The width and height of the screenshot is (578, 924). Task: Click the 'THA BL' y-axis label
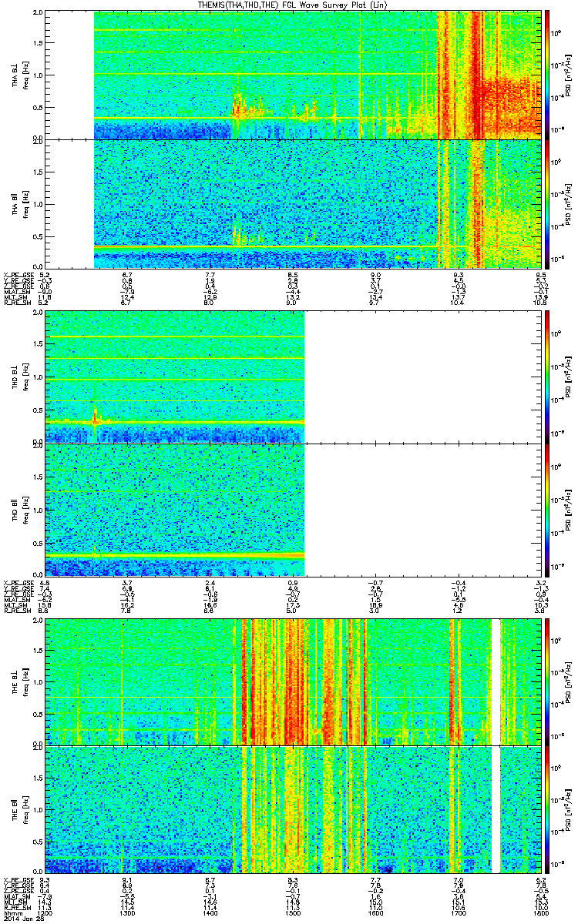pos(15,75)
